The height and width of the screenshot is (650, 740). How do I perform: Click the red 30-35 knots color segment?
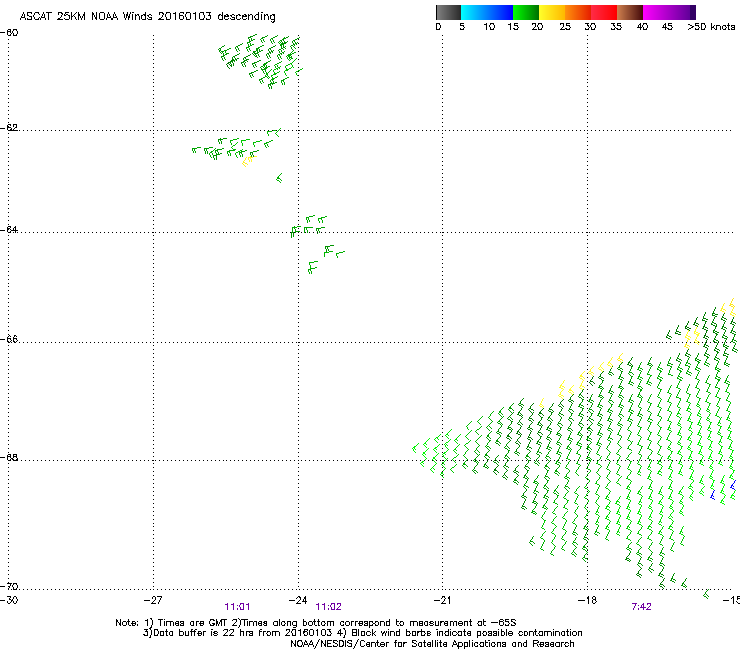pos(604,12)
